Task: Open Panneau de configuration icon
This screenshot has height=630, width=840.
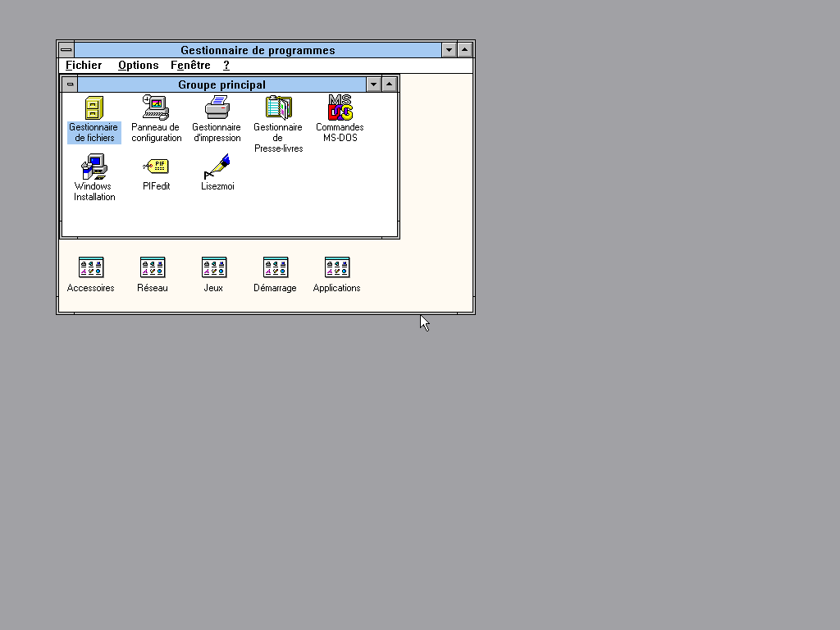Action: pyautogui.click(x=156, y=108)
